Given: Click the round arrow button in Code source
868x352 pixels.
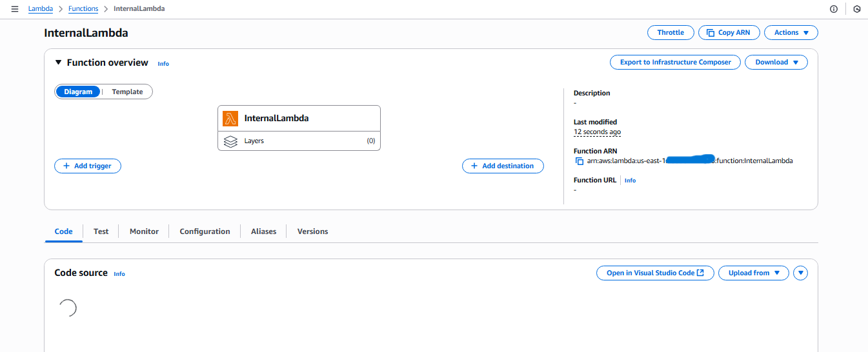Looking at the screenshot, I should tap(800, 273).
